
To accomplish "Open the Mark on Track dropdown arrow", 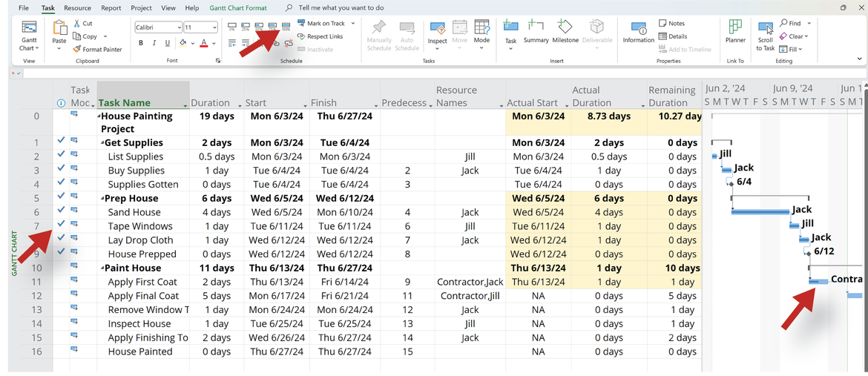I will 353,23.
